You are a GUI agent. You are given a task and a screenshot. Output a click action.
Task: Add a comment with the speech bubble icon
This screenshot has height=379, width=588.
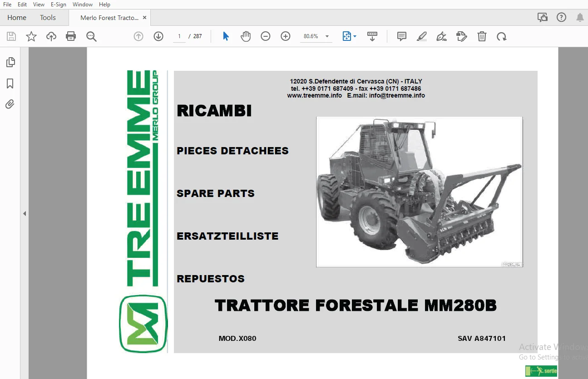[402, 36]
